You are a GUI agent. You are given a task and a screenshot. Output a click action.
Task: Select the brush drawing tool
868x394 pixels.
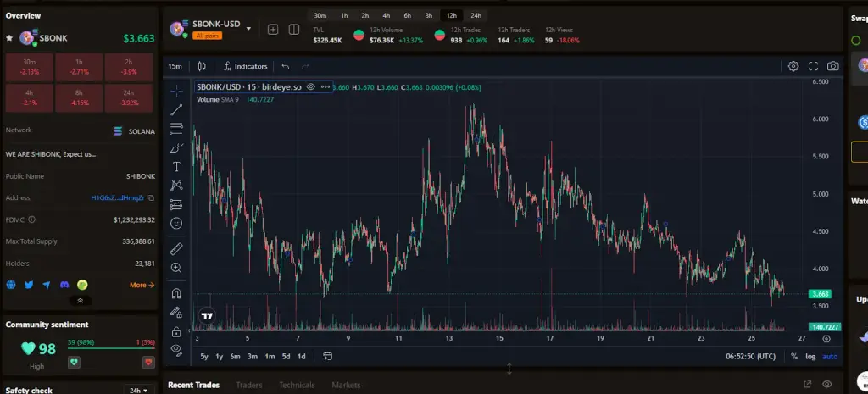point(176,147)
